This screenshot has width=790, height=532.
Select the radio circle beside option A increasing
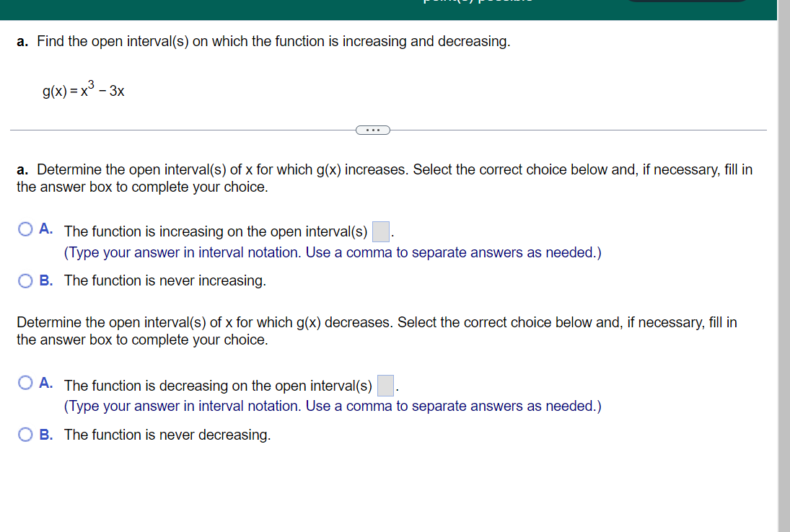tap(25, 228)
